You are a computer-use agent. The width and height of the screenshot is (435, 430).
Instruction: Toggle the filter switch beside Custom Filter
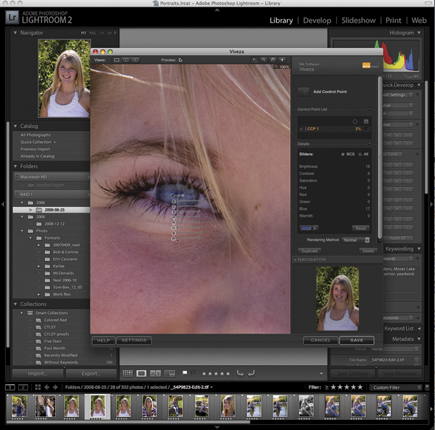427,387
